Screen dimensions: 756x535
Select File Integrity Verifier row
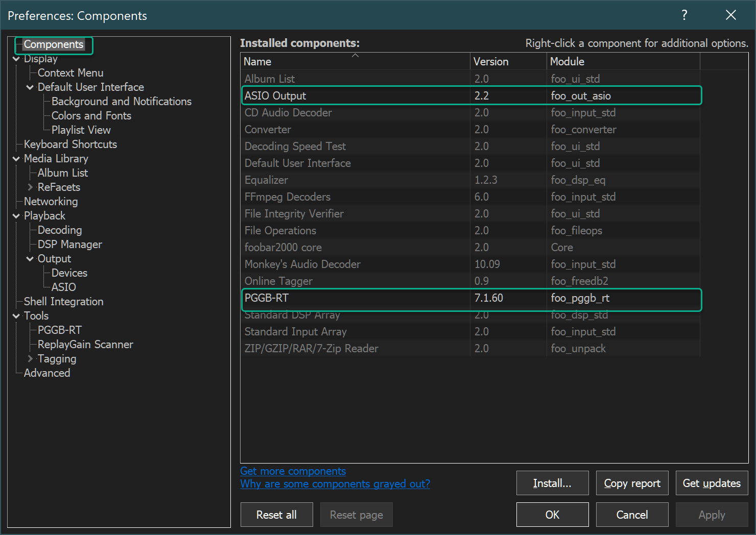pyautogui.click(x=470, y=214)
